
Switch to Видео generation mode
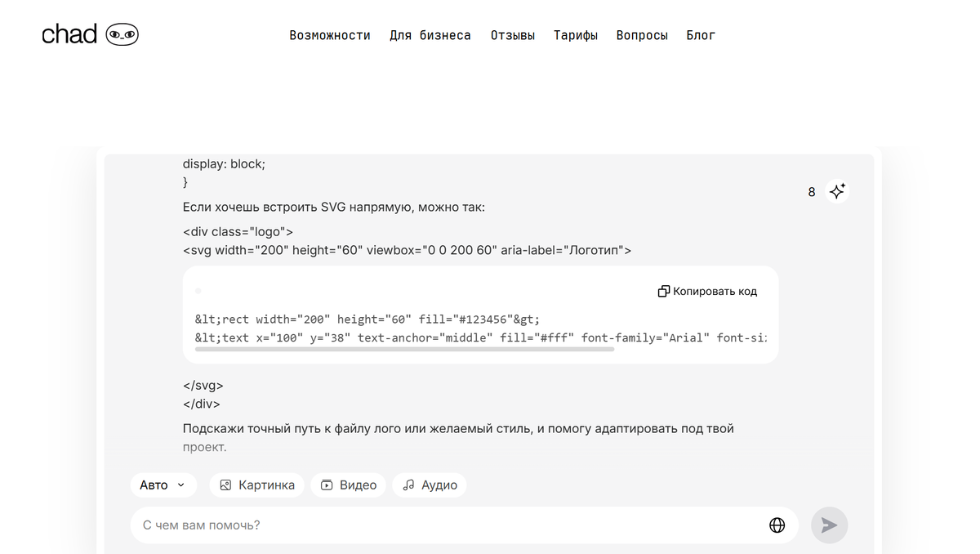[x=349, y=485]
